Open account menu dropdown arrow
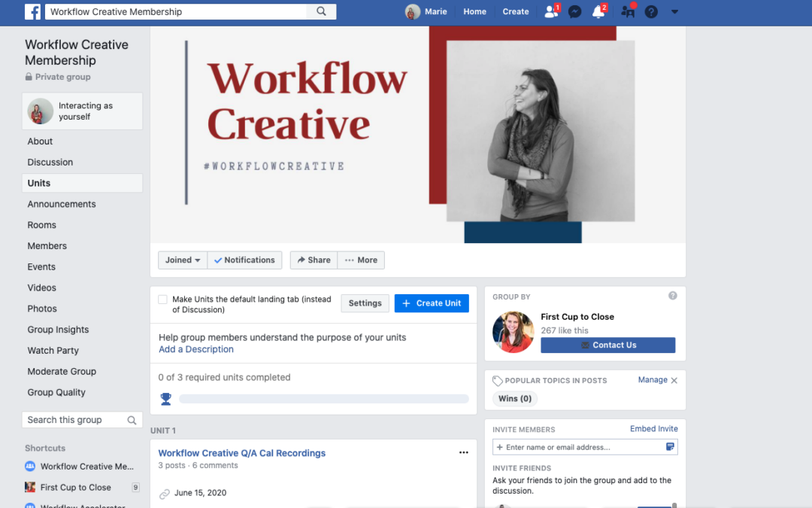812x508 pixels. pos(674,11)
